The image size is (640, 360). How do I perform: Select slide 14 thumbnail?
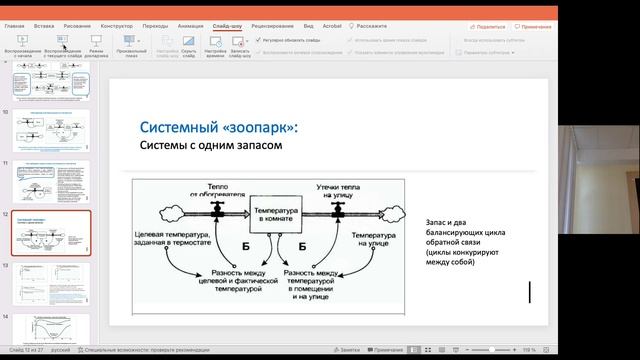[51, 329]
